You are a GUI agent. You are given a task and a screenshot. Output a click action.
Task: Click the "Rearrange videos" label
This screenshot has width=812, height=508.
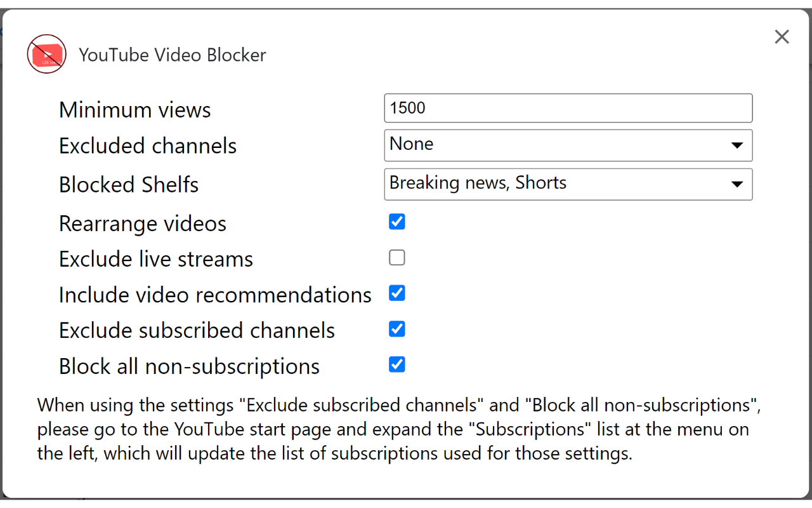[x=143, y=224]
